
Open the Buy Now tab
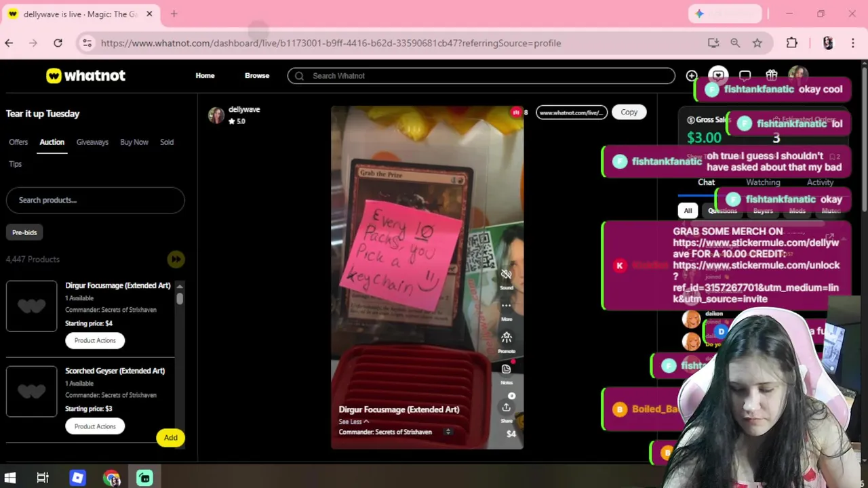(x=134, y=142)
